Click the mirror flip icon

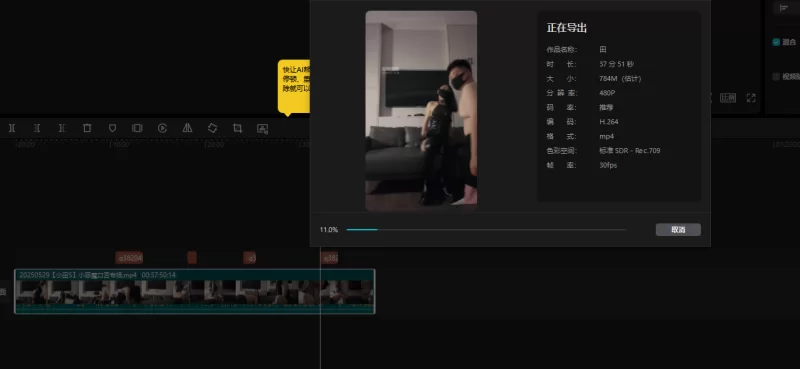click(187, 128)
